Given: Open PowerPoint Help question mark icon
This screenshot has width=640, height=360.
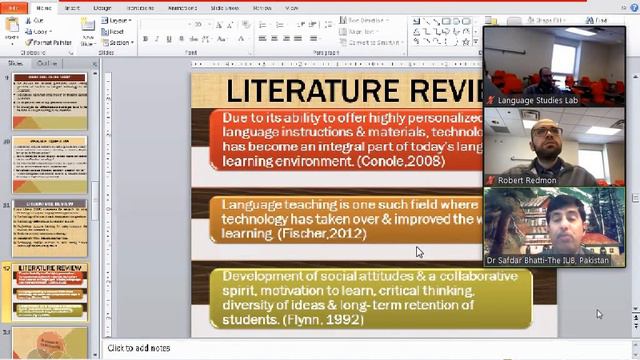Looking at the screenshot, I should coord(635,8).
